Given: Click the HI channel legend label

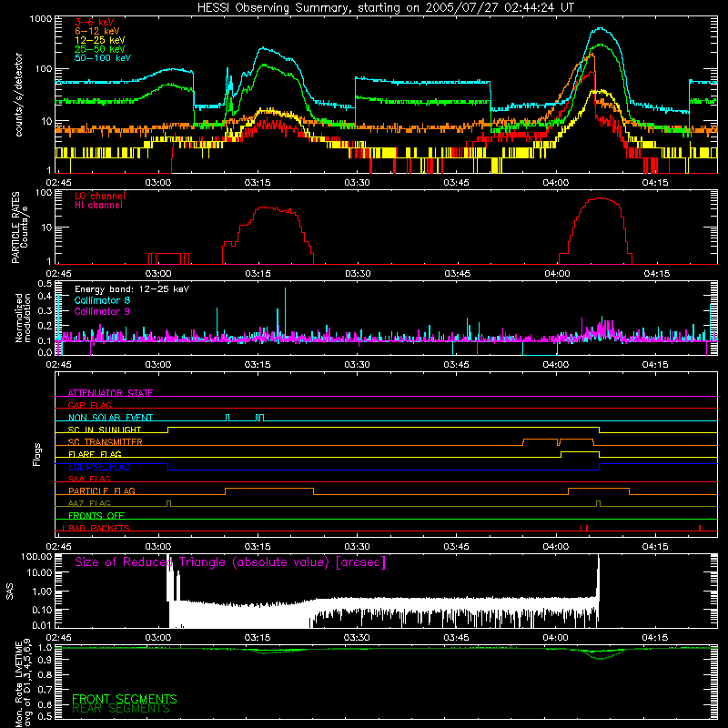Looking at the screenshot, I should 99,206.
